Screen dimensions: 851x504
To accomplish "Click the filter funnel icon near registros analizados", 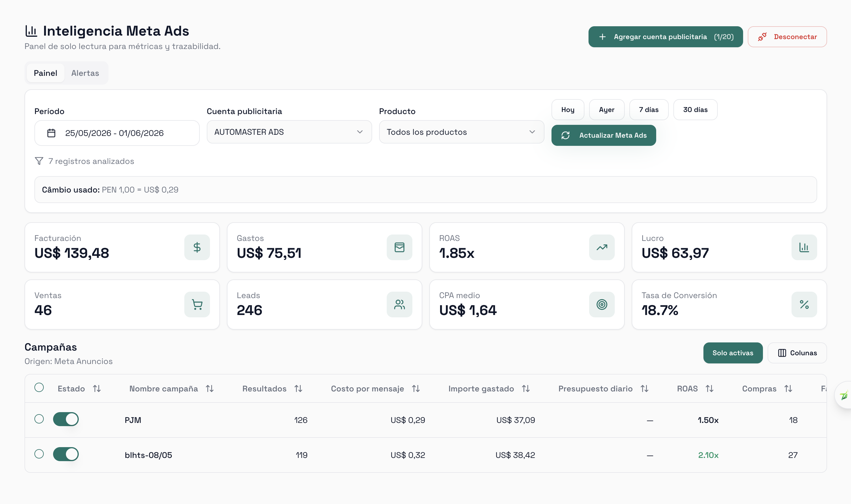I will [39, 161].
